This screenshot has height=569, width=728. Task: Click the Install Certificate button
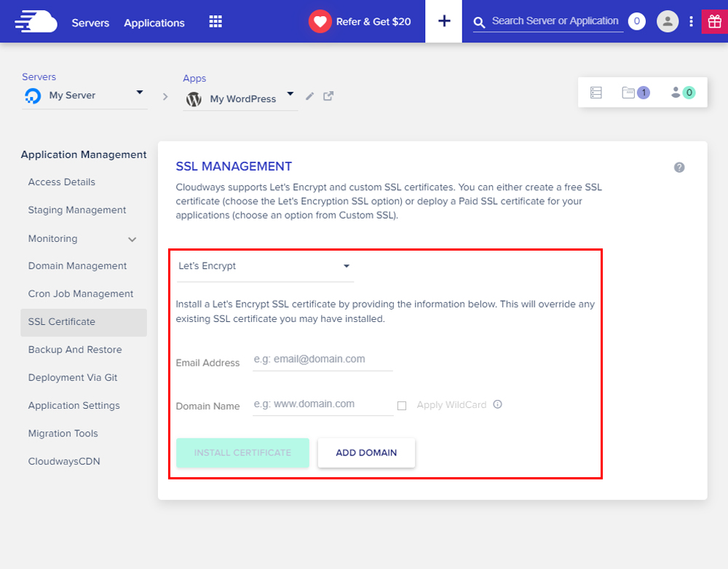[x=242, y=453]
